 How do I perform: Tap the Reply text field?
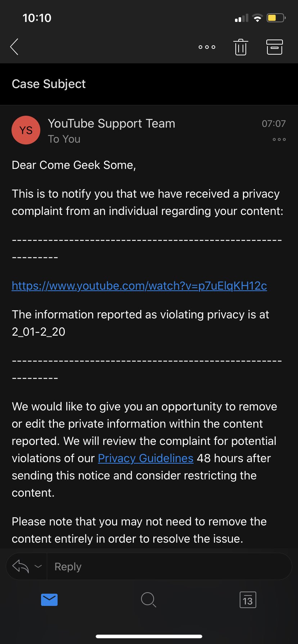[x=169, y=566]
